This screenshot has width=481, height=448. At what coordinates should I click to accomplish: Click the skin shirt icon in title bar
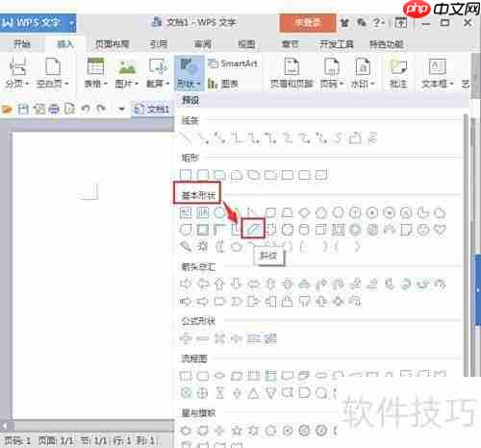(344, 23)
